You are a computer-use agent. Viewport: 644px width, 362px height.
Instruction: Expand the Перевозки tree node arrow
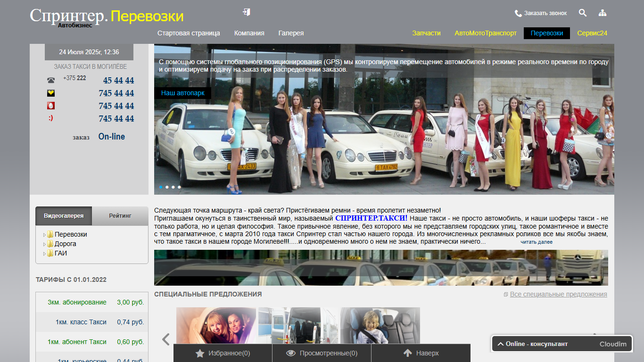(44, 234)
